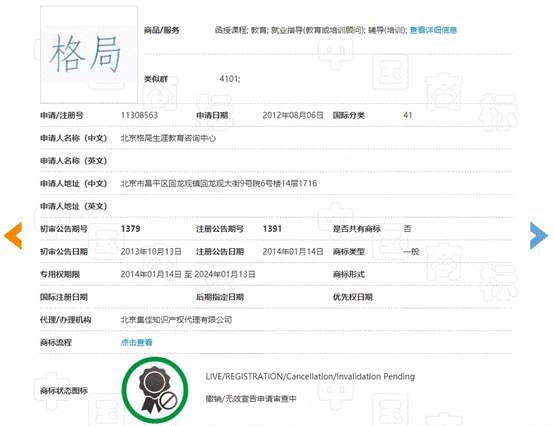This screenshot has height=426, width=553.
Task: Select international class value 41
Action: 408,115
